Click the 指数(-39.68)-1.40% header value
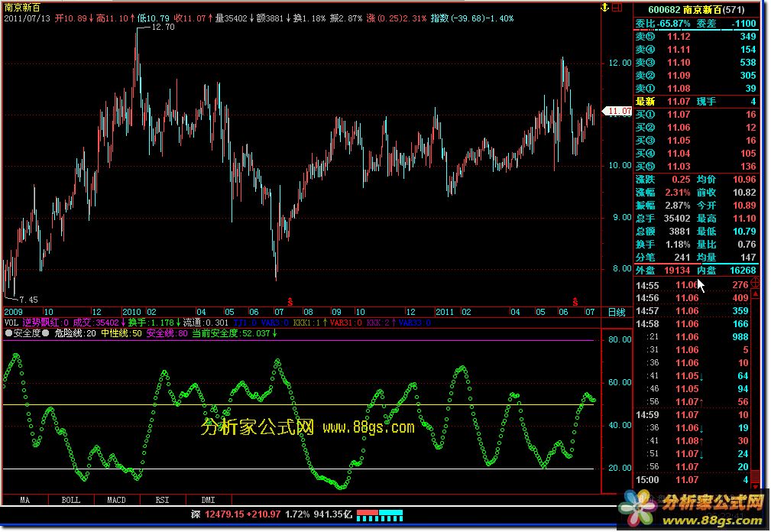 point(472,18)
